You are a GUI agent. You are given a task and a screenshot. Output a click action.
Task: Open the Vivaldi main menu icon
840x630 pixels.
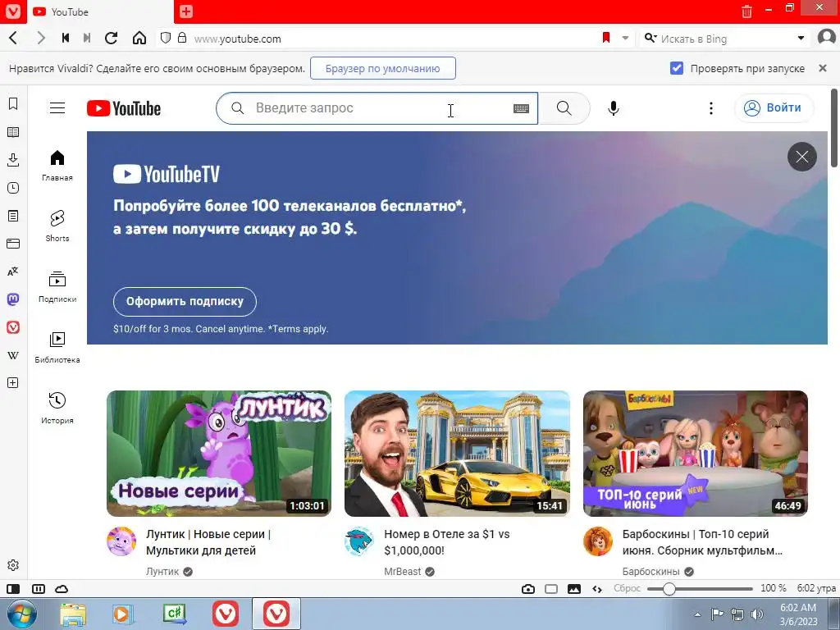pyautogui.click(x=12, y=11)
